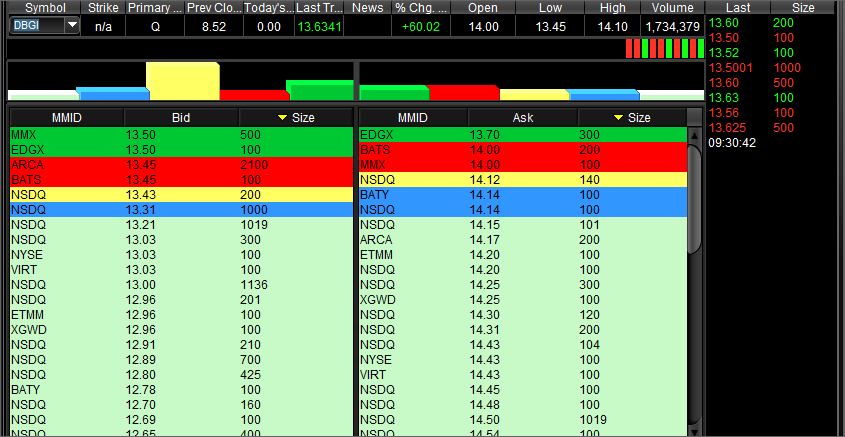Click the ask table scrollbar up arrow
Image resolution: width=845 pixels, height=437 pixels.
tap(695, 136)
